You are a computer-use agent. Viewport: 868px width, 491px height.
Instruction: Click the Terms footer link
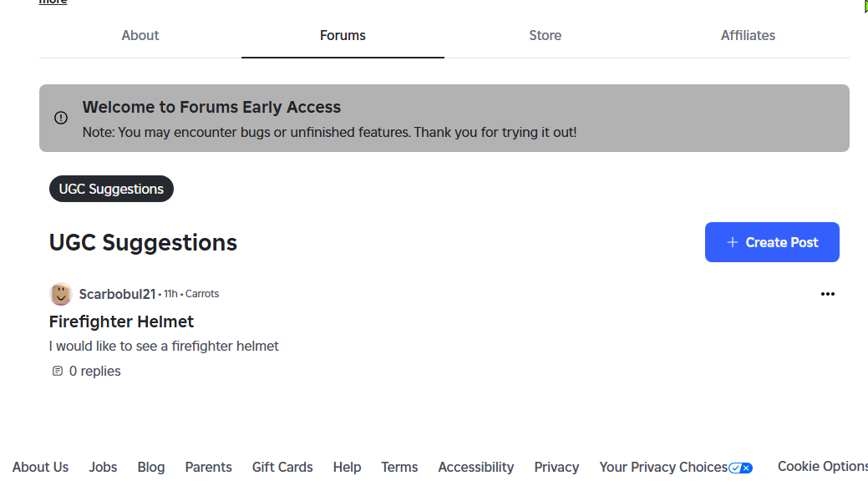pos(399,468)
